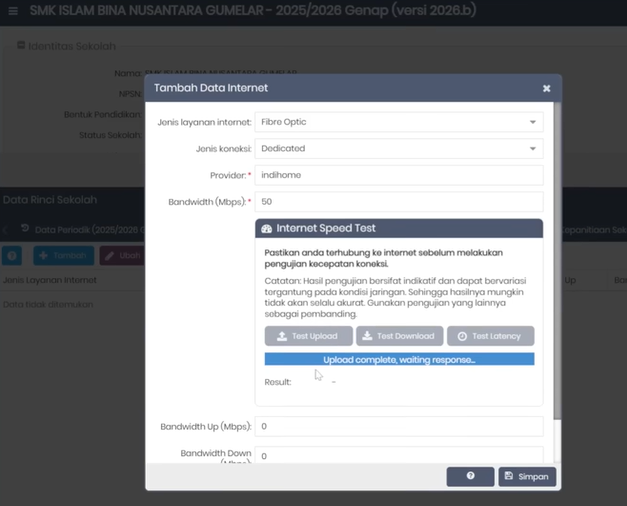This screenshot has height=506, width=627.
Task: Click the Ubah button in background toolbar
Action: tap(122, 256)
